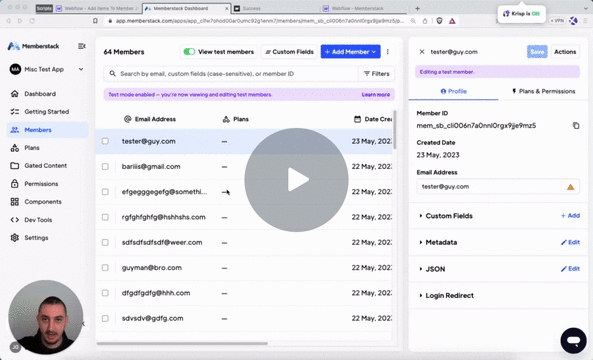Select Members in the sidebar

tap(47, 130)
